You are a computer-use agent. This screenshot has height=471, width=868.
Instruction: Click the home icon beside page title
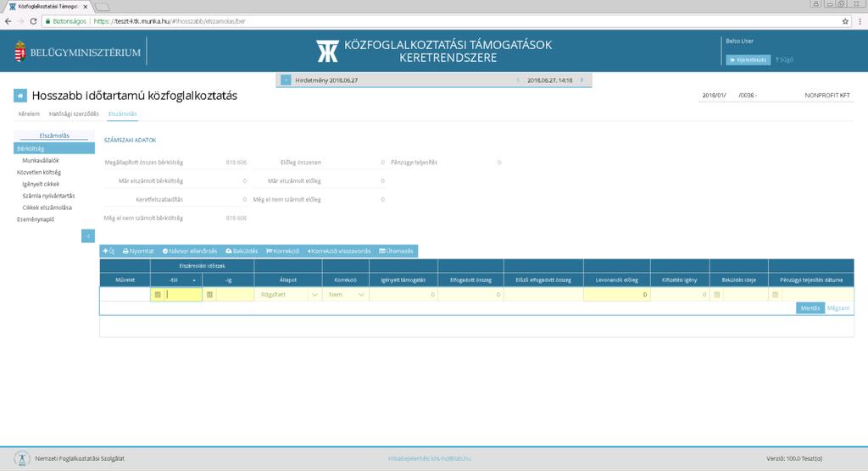(x=20, y=96)
